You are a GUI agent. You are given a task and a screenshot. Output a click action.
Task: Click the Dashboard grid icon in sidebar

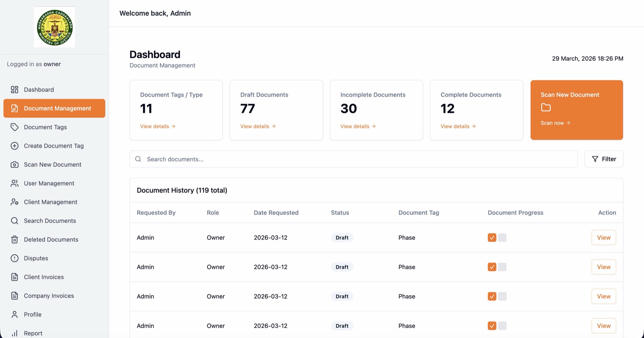point(14,89)
